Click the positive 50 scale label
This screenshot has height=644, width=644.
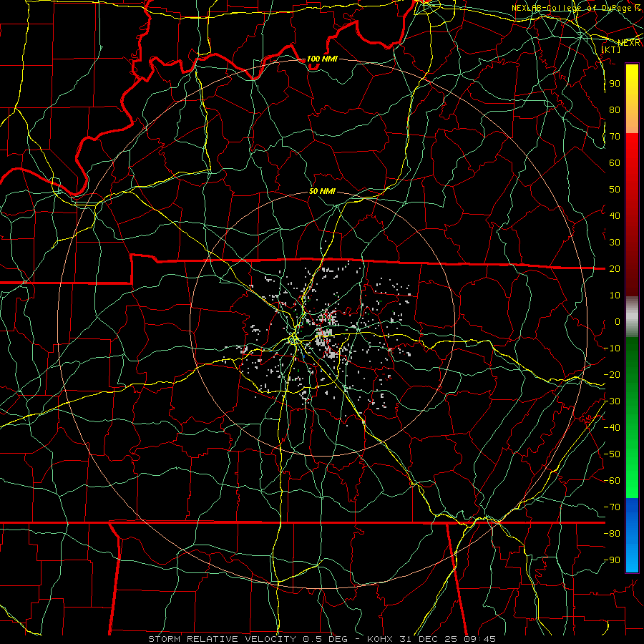tap(615, 190)
